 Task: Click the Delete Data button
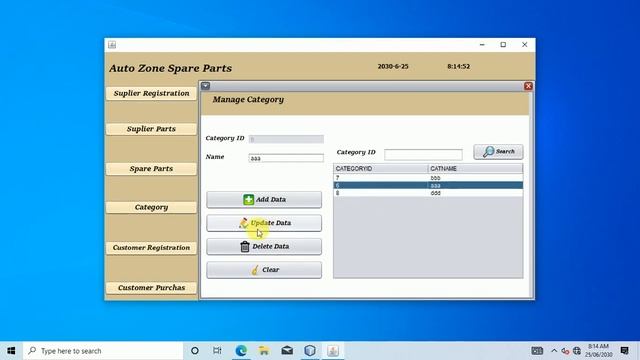point(264,247)
